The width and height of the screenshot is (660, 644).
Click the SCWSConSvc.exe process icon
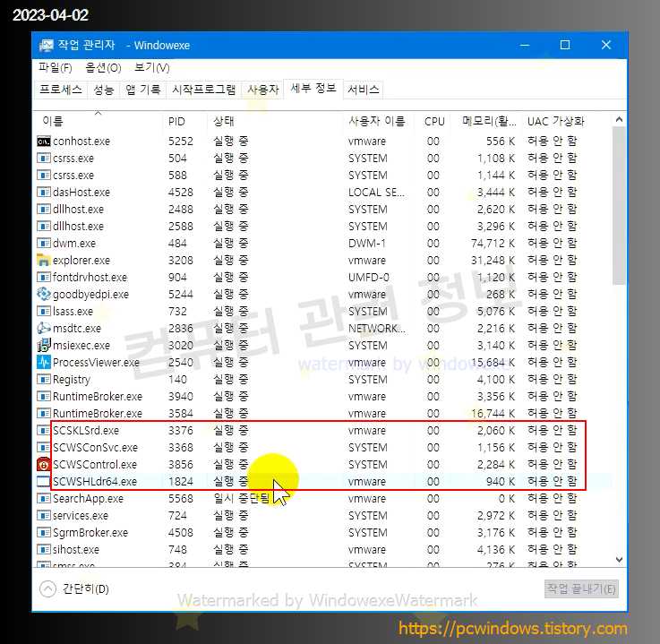(x=43, y=448)
